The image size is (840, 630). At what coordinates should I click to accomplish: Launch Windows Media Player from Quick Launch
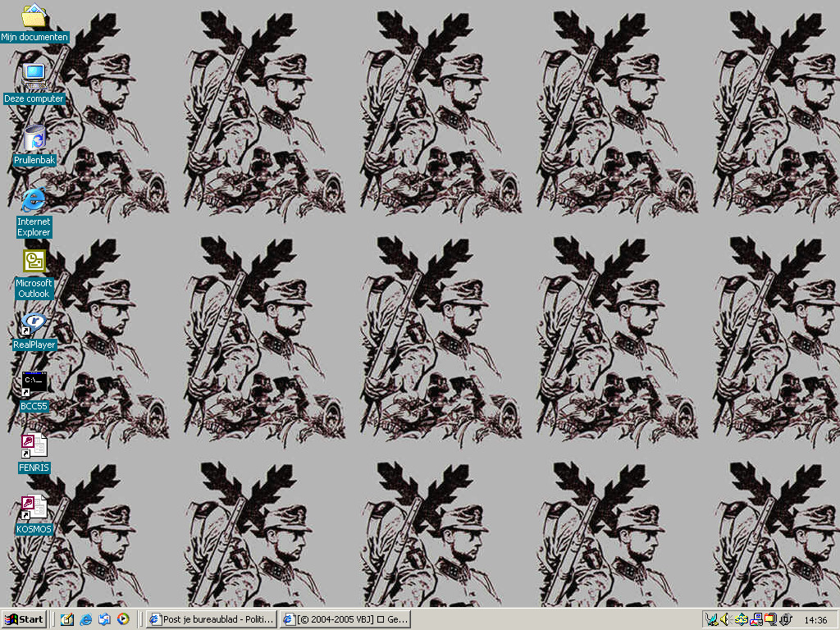click(123, 619)
